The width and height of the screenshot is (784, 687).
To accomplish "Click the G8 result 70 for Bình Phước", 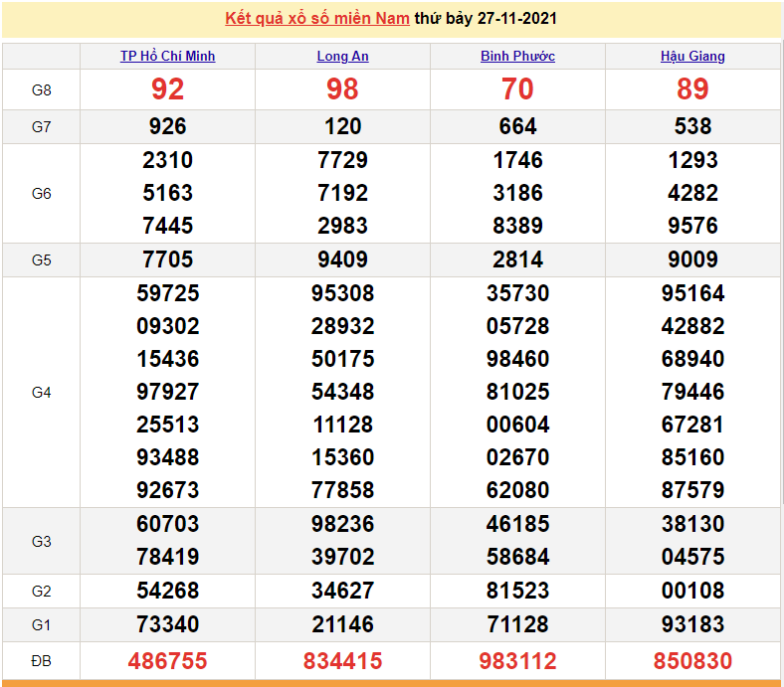I will point(517,90).
